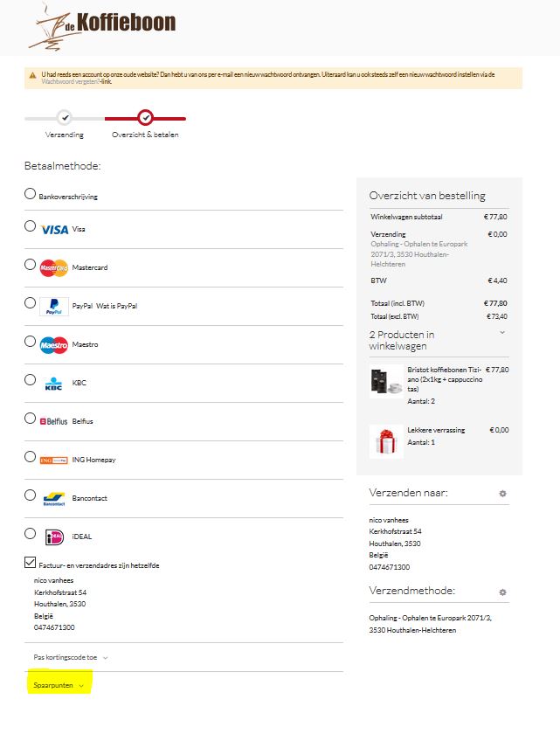The image size is (560, 734).
Task: Open the Wat is PayPal link
Action: (116, 306)
